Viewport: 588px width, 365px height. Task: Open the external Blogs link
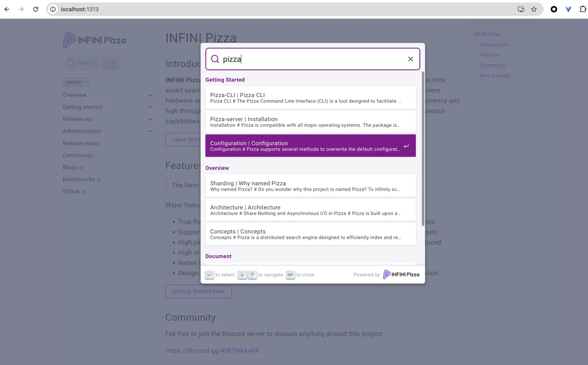[x=73, y=168]
